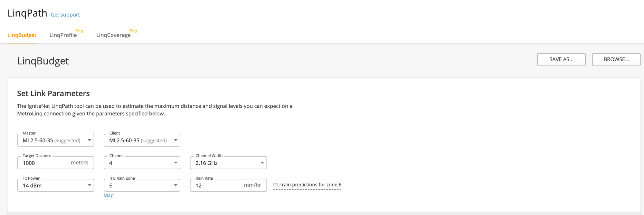Click the Channel dropdown arrow icon
This screenshot has height=215, width=644.
click(175, 163)
